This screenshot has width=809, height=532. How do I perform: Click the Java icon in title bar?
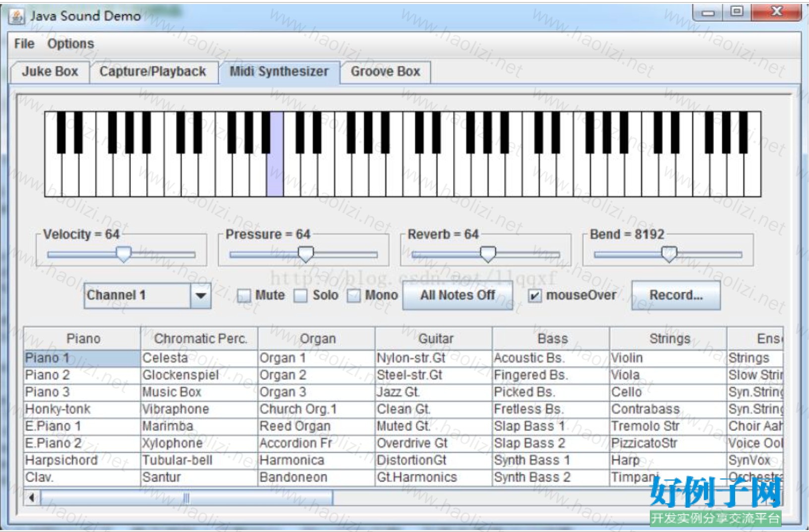(17, 16)
